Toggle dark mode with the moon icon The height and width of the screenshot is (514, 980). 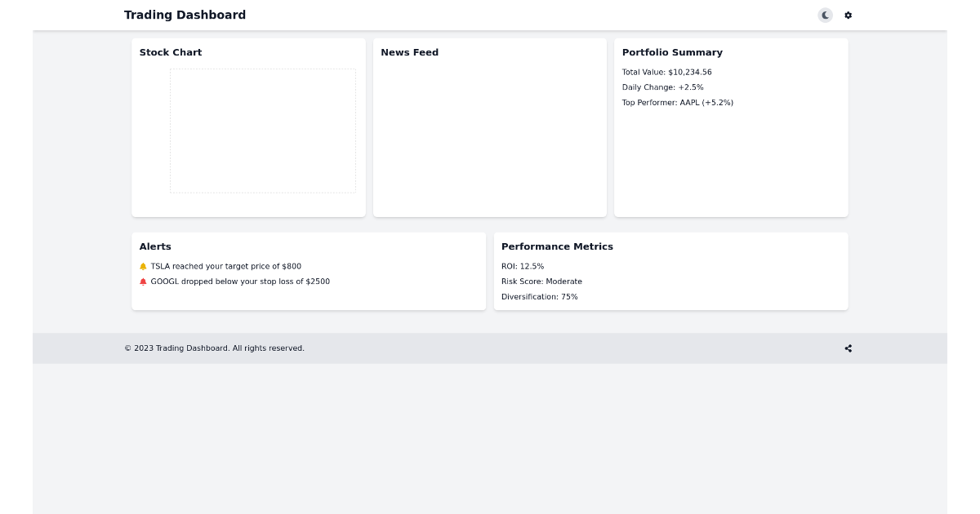[x=825, y=15]
